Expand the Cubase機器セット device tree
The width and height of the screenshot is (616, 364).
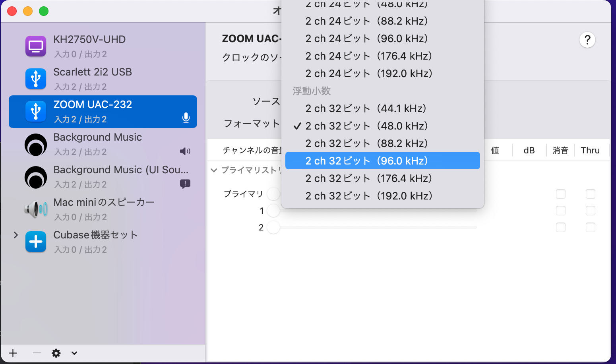click(15, 235)
